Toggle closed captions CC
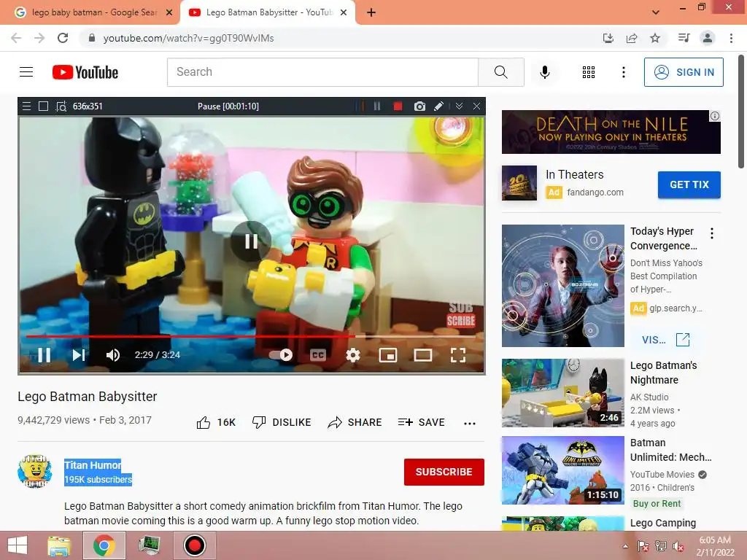The height and width of the screenshot is (560, 747). coord(318,355)
